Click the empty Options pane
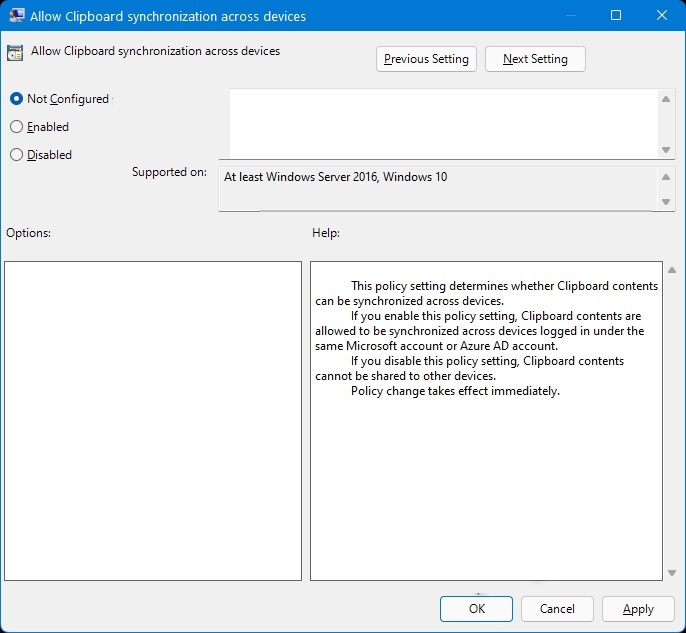 pyautogui.click(x=153, y=421)
